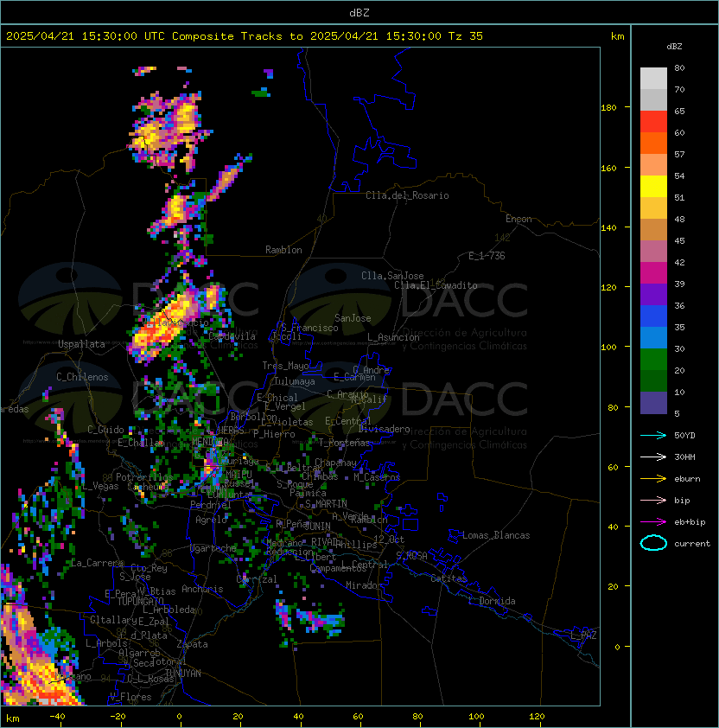
Task: Click the 'Mirador' map label
Action: (x=365, y=585)
